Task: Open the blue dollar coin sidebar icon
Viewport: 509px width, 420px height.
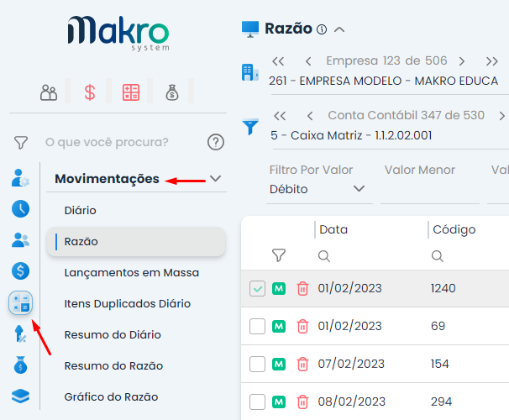Action: point(20,271)
